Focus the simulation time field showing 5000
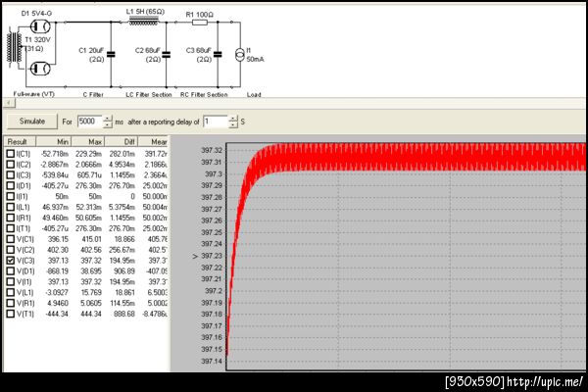The image size is (588, 392). click(89, 122)
